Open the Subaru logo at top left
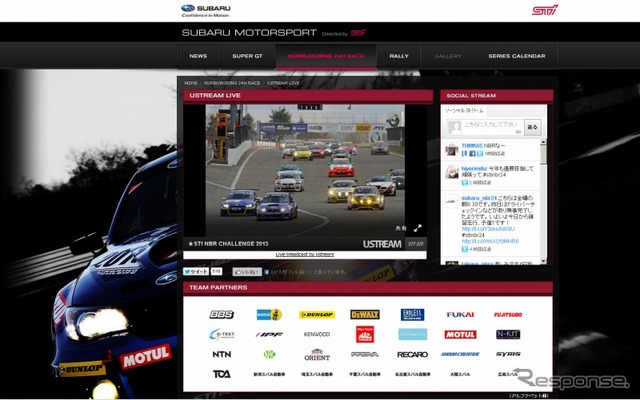 pyautogui.click(x=206, y=11)
